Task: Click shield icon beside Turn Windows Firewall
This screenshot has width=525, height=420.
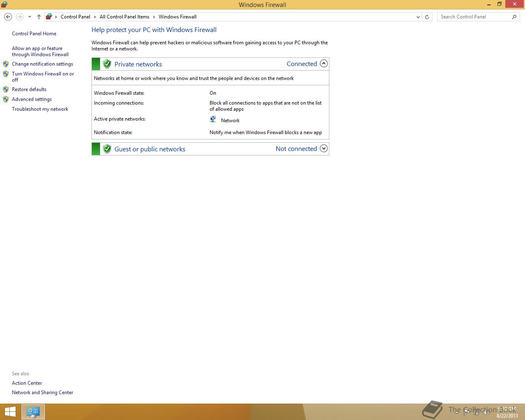Action: click(x=6, y=74)
